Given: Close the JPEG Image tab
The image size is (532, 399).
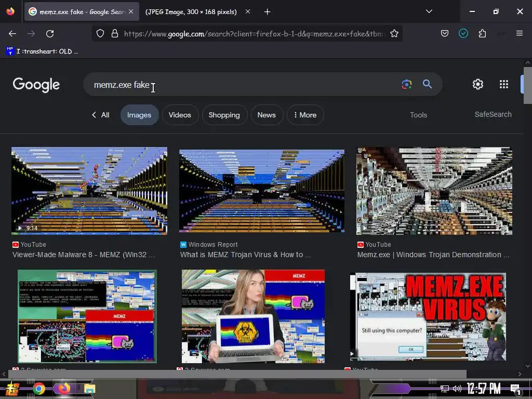Looking at the screenshot, I should click(248, 11).
